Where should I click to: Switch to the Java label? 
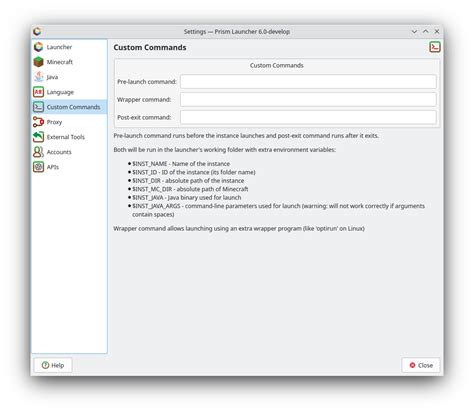click(52, 77)
